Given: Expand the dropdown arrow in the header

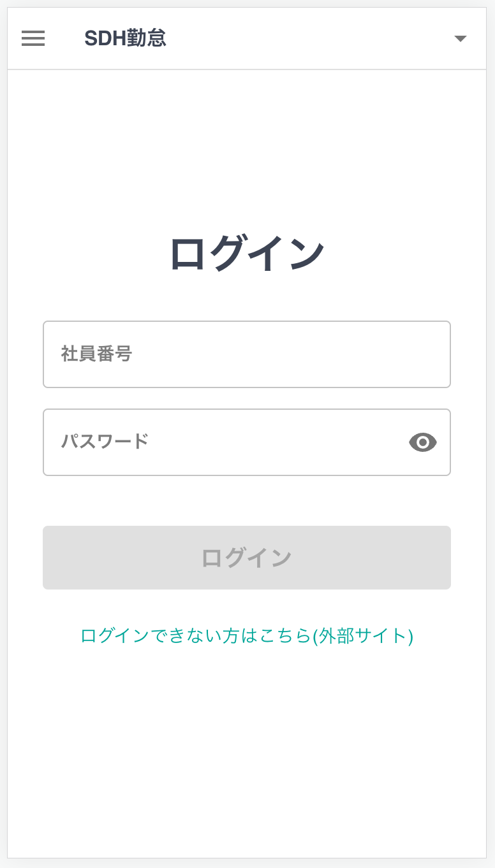Looking at the screenshot, I should 461,38.
